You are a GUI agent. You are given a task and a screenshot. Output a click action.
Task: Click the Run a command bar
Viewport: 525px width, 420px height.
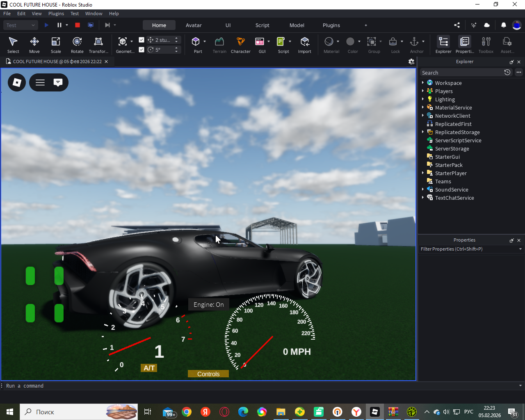pyautogui.click(x=262, y=386)
